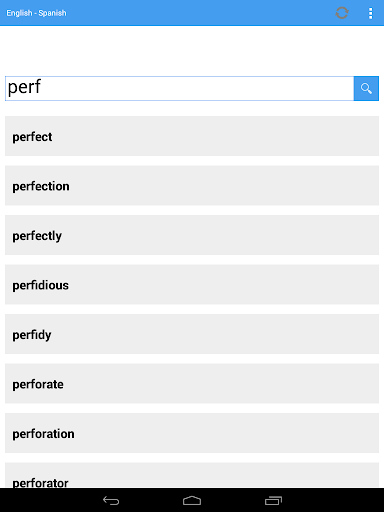Click the search field containing 'perf'
The image size is (384, 512).
(179, 88)
